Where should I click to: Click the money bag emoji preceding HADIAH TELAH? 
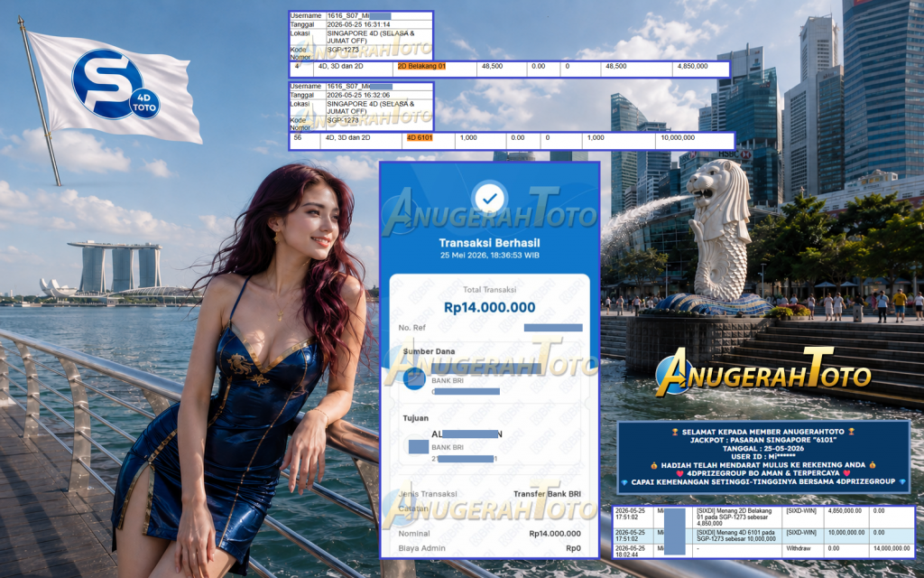(x=654, y=465)
